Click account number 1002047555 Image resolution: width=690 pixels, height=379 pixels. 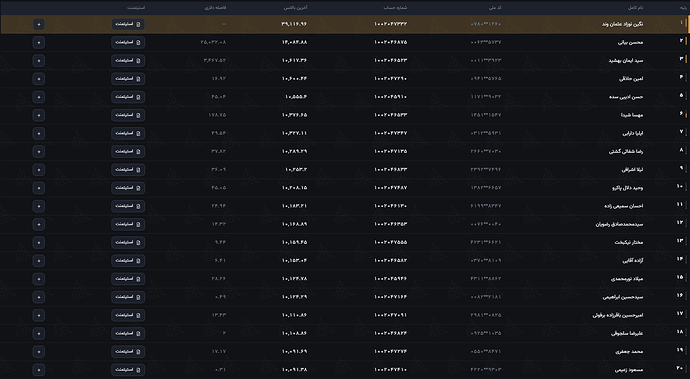tap(390, 243)
